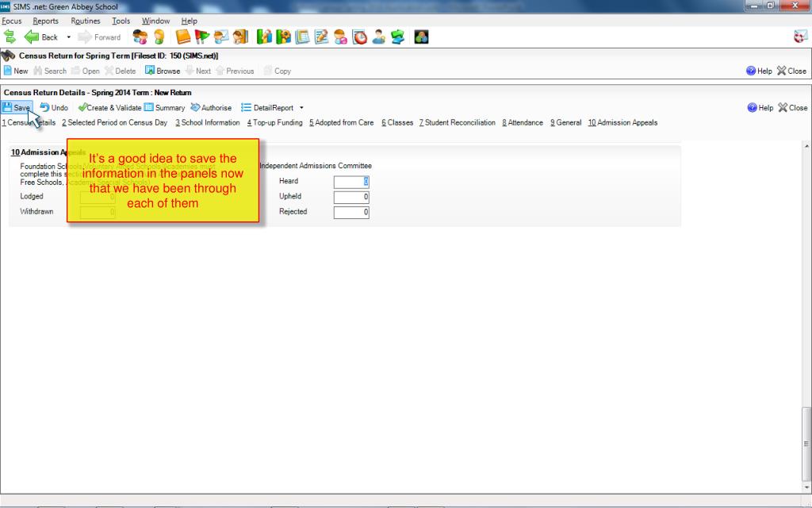Expand the Detail Report dropdown arrow
The image size is (812, 508).
tap(301, 108)
